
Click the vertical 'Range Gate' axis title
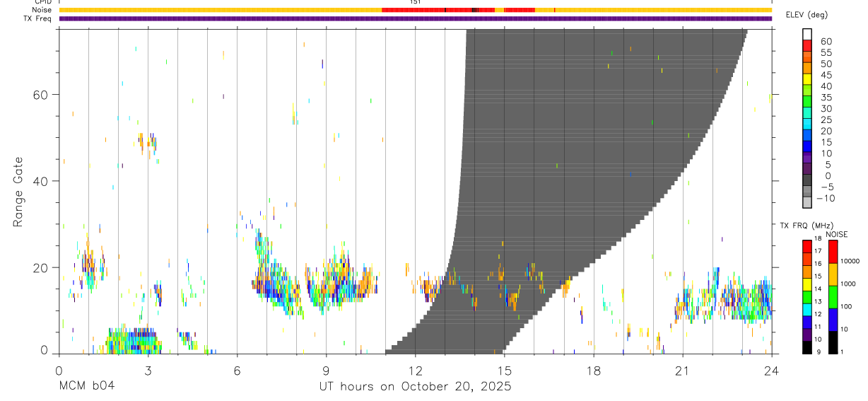point(18,191)
